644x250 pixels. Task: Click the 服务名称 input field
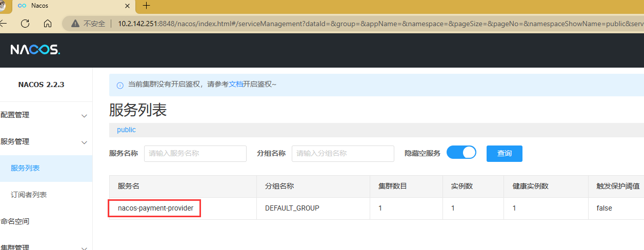tap(195, 153)
